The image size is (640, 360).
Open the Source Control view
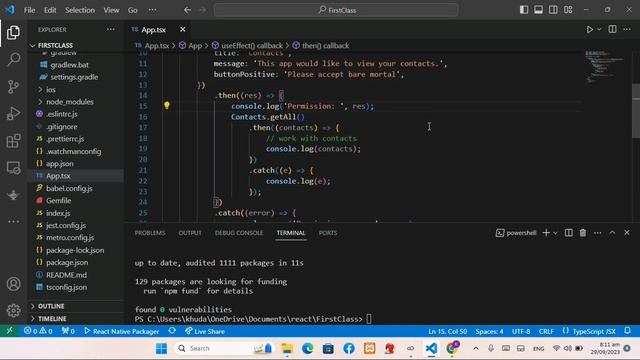13,87
